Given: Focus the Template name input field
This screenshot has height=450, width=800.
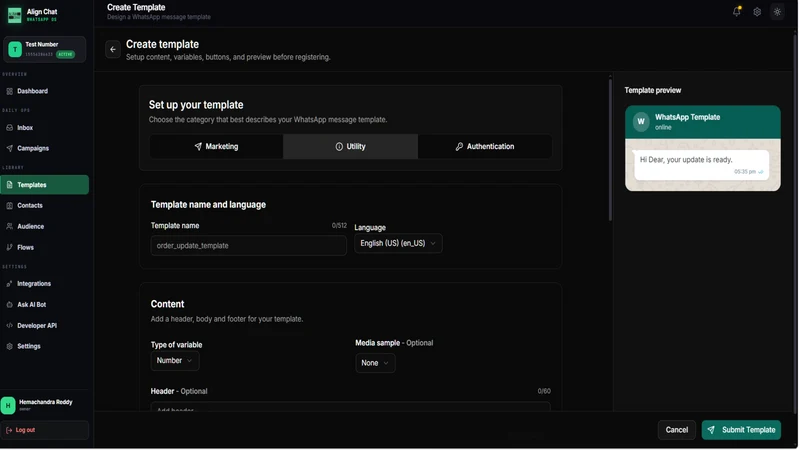Looking at the screenshot, I should 248,246.
